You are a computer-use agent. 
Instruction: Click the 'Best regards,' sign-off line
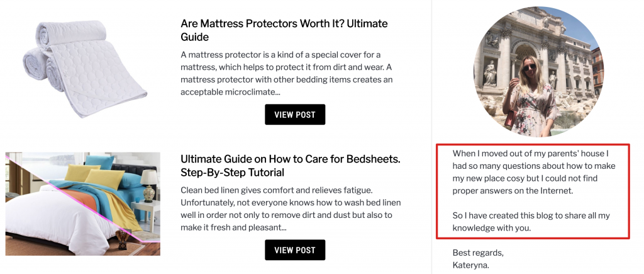478,253
